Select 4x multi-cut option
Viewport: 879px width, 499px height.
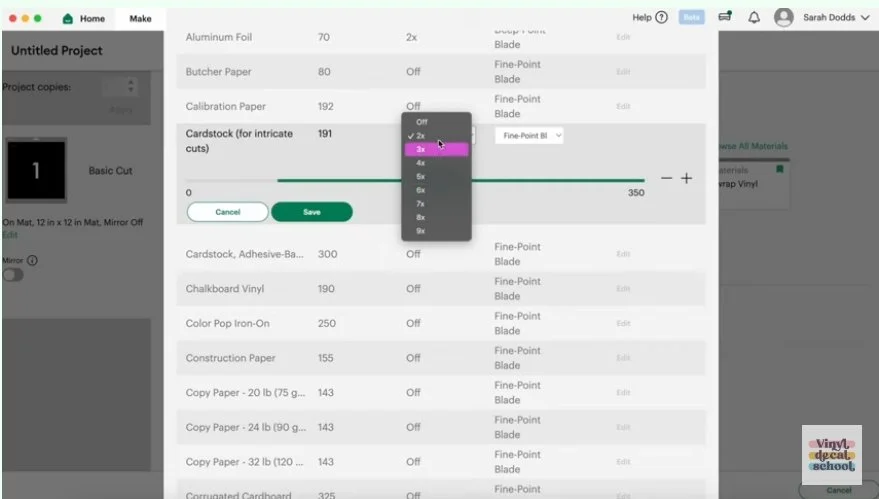point(436,163)
